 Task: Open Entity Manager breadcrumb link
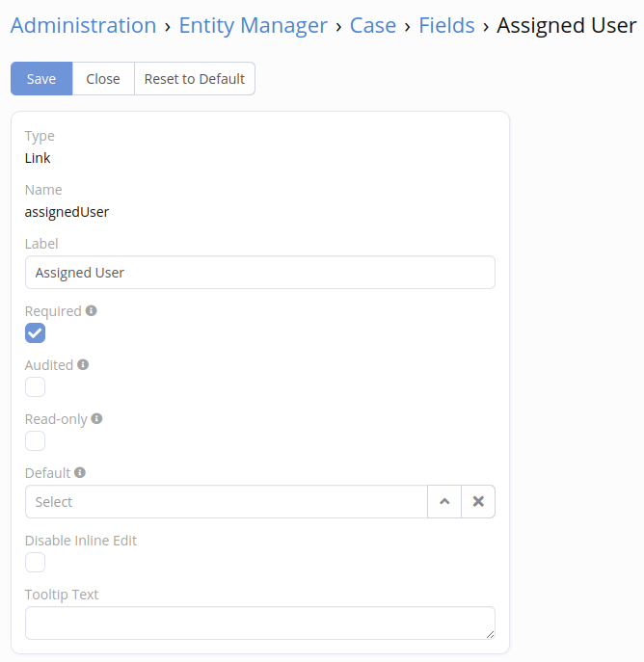coord(254,26)
